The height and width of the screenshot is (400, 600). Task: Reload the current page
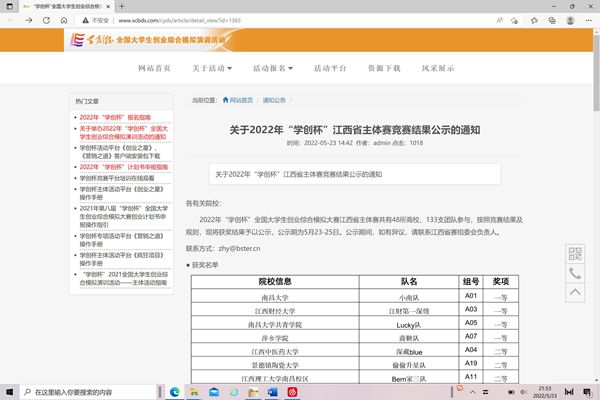[x=46, y=20]
